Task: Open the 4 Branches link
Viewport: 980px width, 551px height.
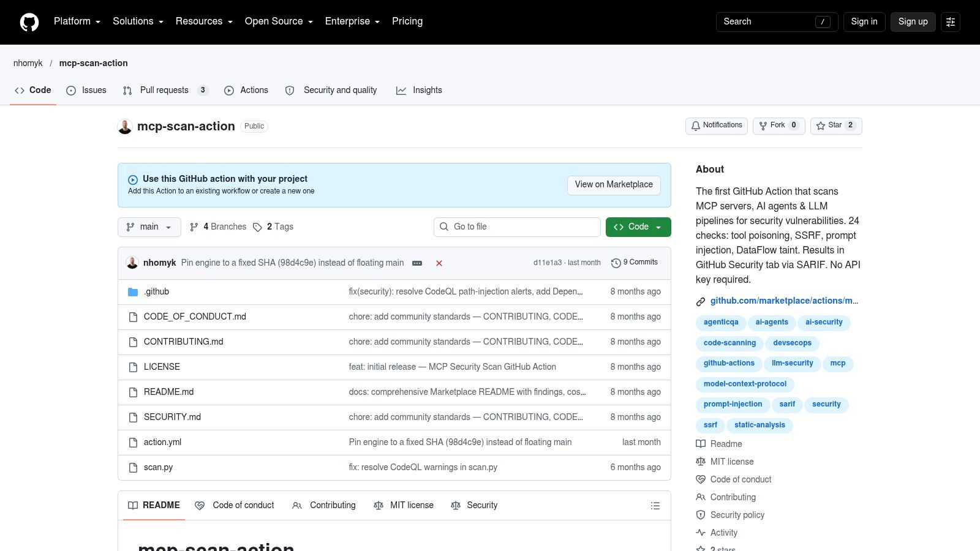Action: [218, 227]
